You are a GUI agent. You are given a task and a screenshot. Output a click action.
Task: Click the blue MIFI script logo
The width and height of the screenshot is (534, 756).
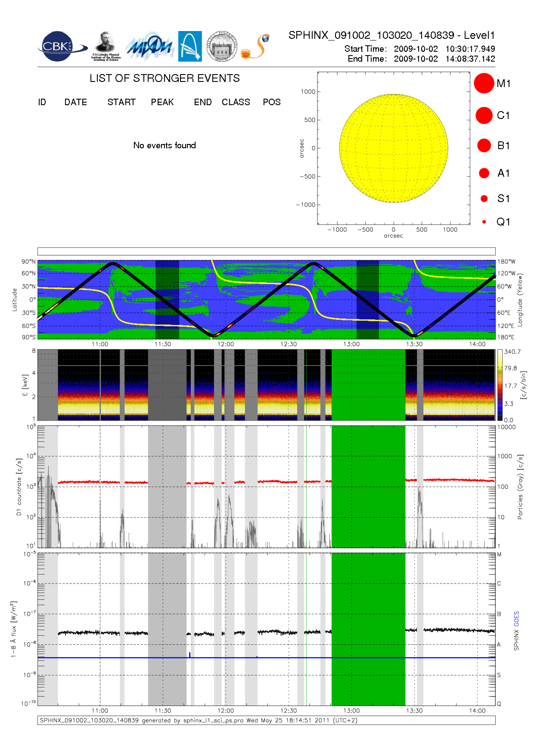pyautogui.click(x=149, y=47)
